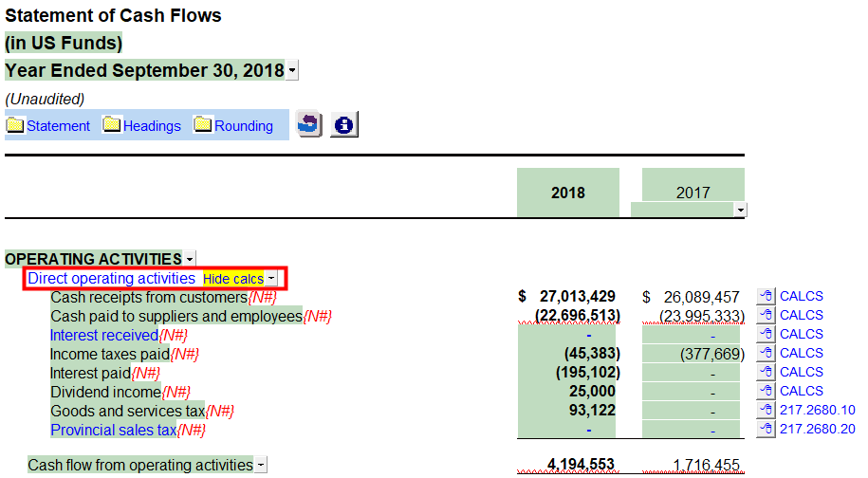Click link icon beside Dividend income CALCS
This screenshot has width=868, height=478.
(x=766, y=392)
